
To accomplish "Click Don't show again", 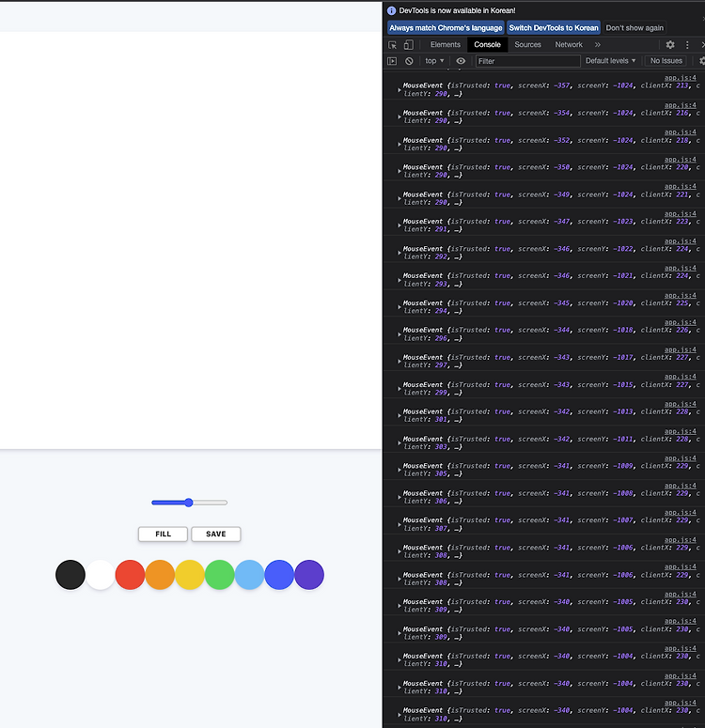I will (x=634, y=28).
